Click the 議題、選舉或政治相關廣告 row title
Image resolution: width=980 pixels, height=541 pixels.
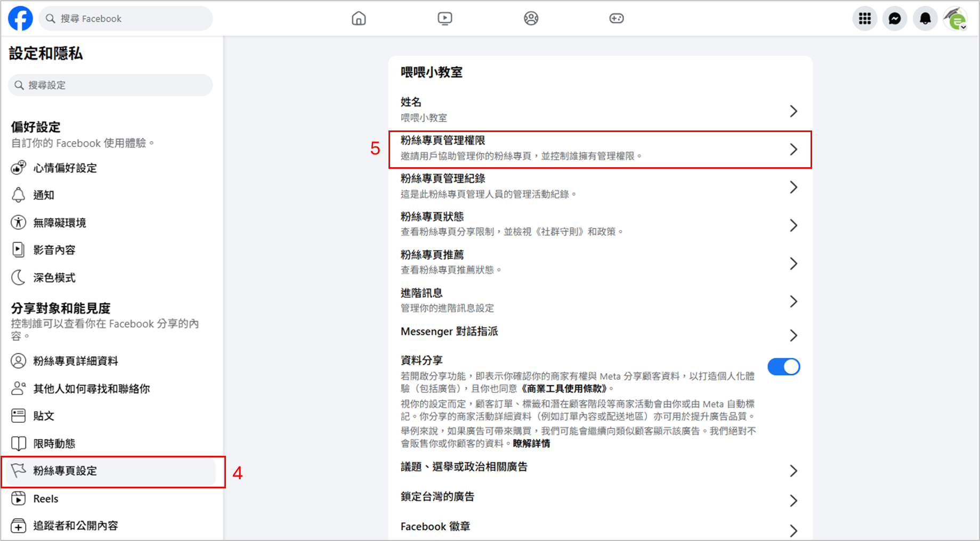[x=464, y=466]
